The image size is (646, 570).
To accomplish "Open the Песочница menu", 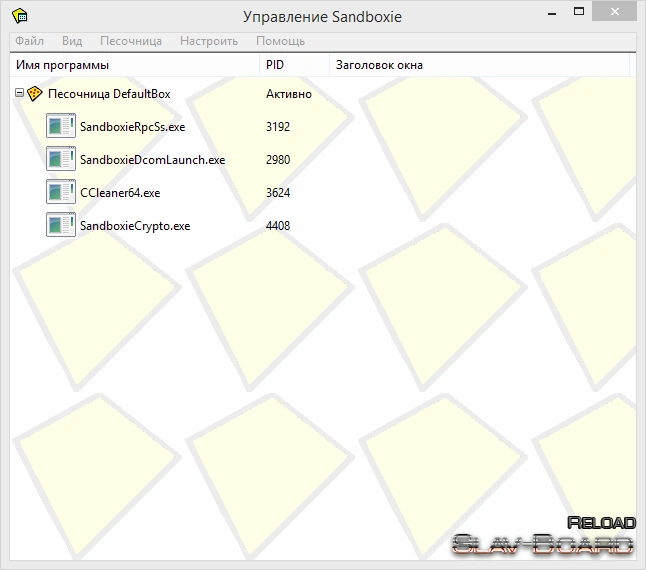I will pos(131,41).
